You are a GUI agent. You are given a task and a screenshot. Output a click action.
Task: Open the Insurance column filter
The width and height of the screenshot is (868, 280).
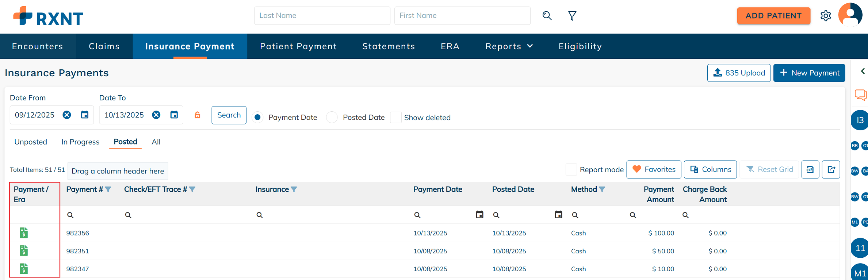[294, 189]
